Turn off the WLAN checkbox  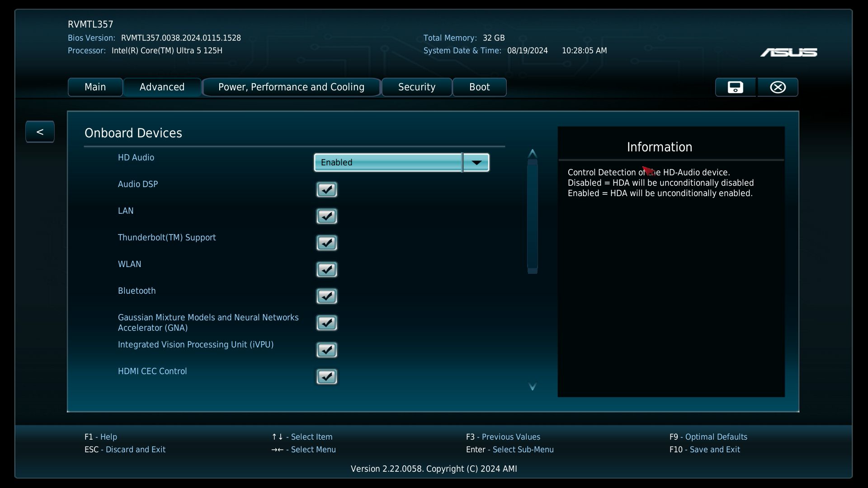(326, 270)
